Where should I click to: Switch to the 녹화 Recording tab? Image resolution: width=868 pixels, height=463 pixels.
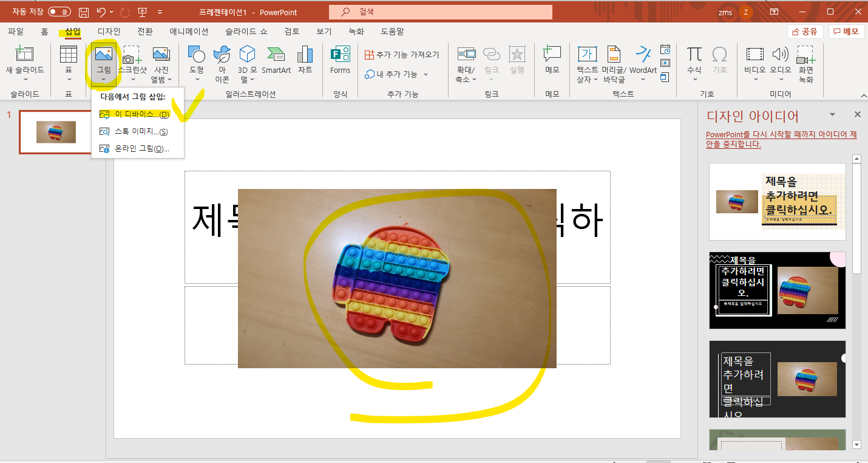tap(356, 32)
